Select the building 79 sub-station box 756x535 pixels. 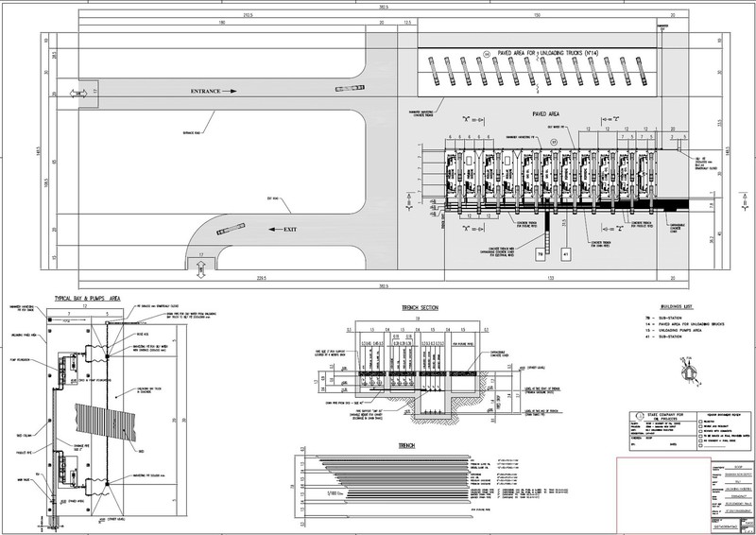coord(541,253)
